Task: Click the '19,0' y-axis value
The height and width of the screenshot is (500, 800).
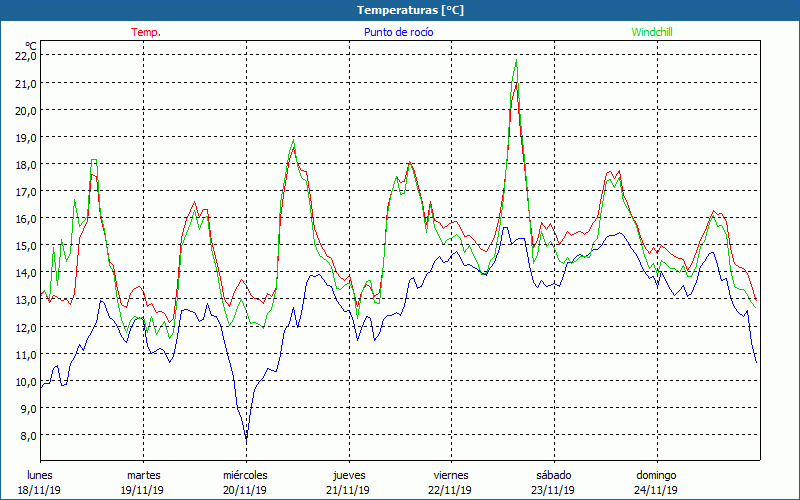Action: pos(26,137)
